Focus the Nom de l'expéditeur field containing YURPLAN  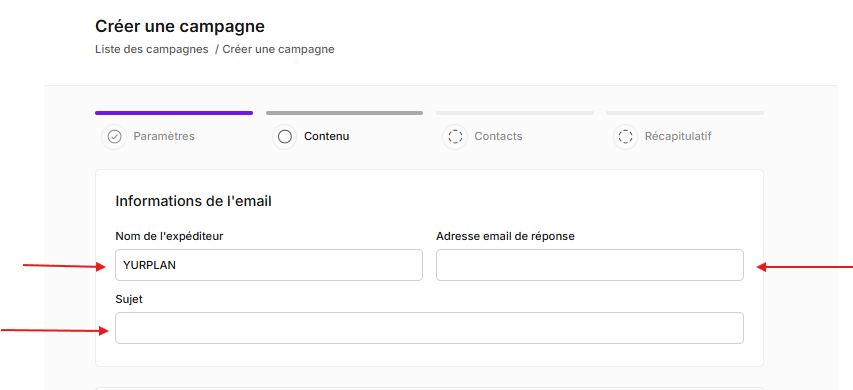(x=269, y=265)
